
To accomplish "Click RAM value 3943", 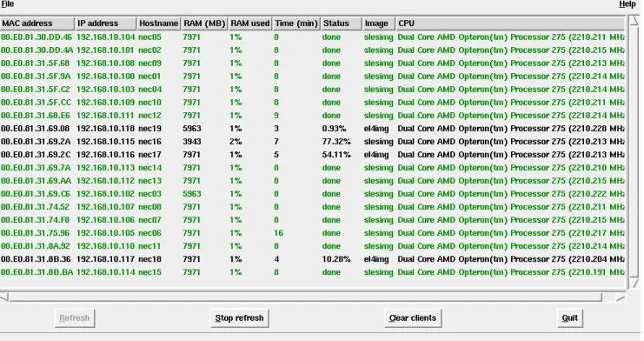I will tap(192, 142).
